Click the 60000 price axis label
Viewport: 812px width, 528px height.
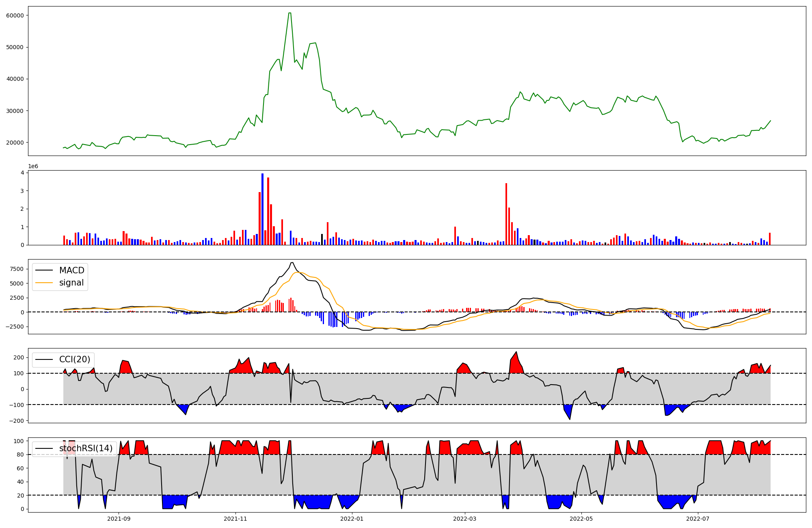[15, 15]
